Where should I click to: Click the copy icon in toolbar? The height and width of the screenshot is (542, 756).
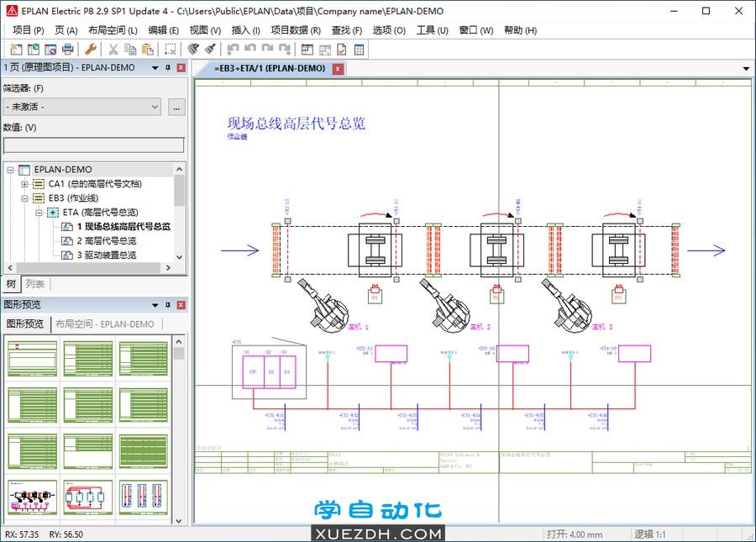pyautogui.click(x=130, y=50)
